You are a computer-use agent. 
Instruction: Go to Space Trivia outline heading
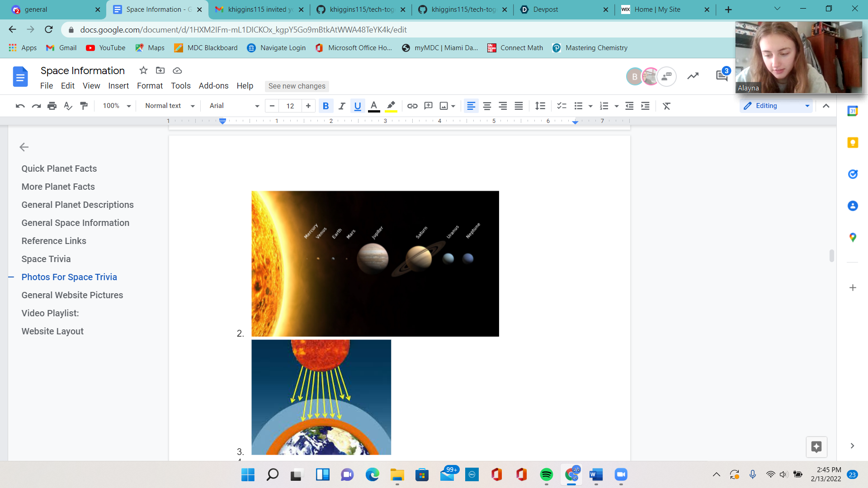(x=46, y=259)
